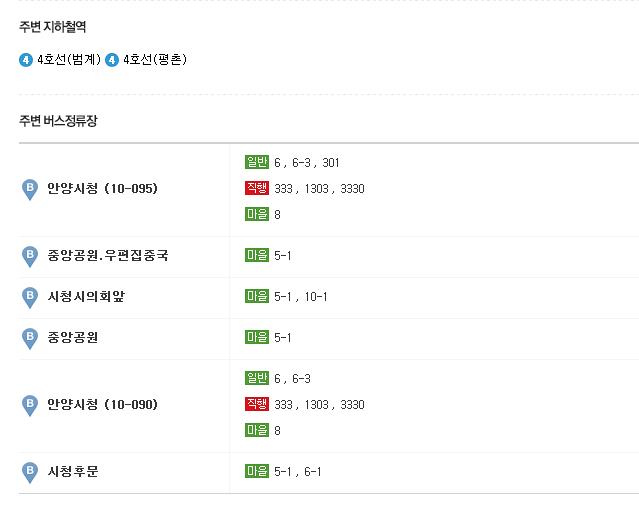Click bus number 301 in 일반 routes

(x=331, y=163)
